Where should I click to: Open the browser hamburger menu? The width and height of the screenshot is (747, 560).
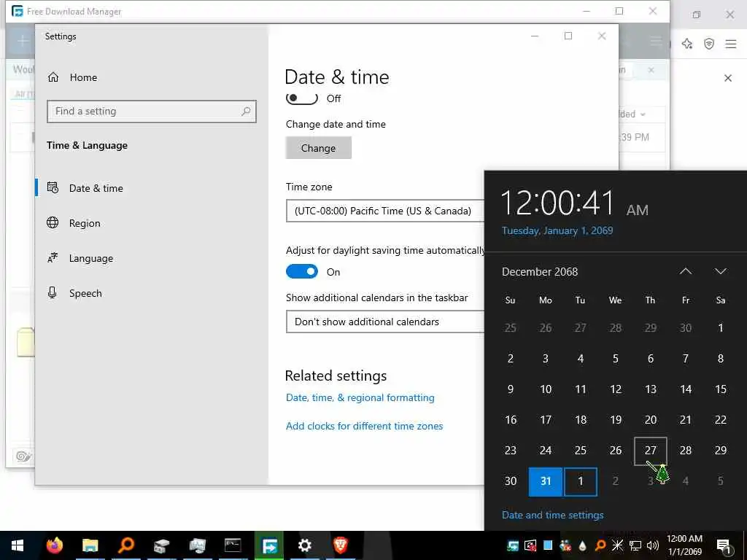click(731, 44)
